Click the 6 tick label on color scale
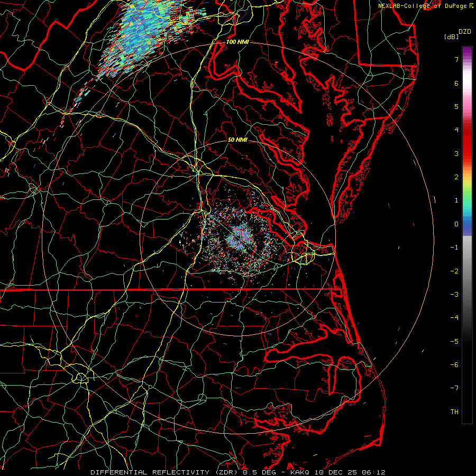The width and height of the screenshot is (476, 476). coord(456,83)
